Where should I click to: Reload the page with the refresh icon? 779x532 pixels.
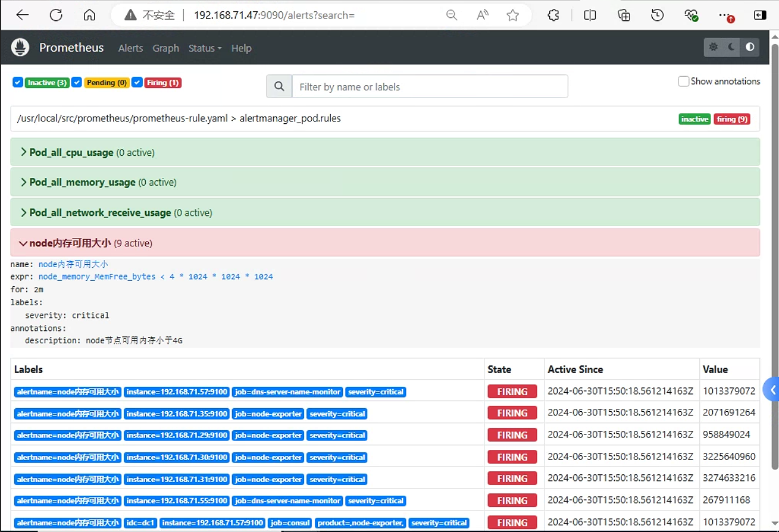pyautogui.click(x=56, y=15)
